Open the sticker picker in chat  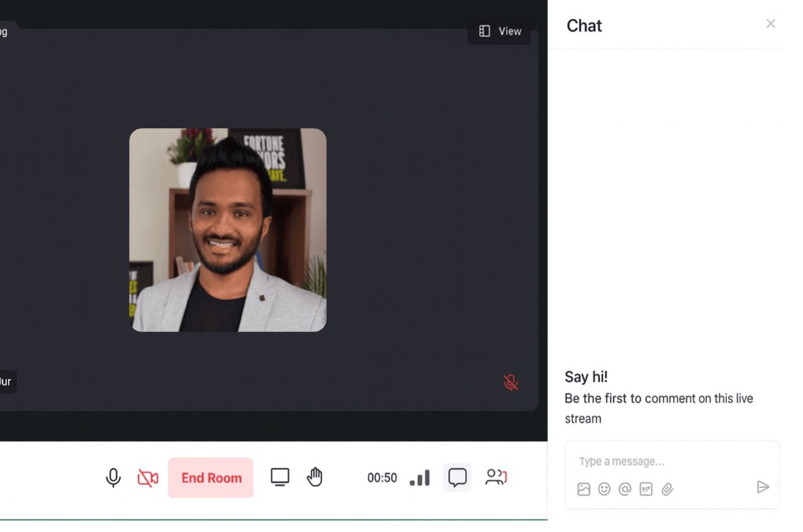click(646, 489)
